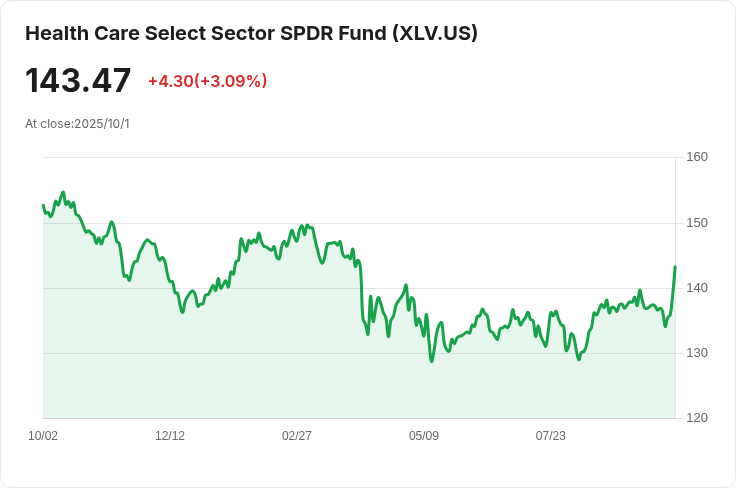Click the 07/23 x-axis date label
The image size is (736, 488).
(x=551, y=435)
